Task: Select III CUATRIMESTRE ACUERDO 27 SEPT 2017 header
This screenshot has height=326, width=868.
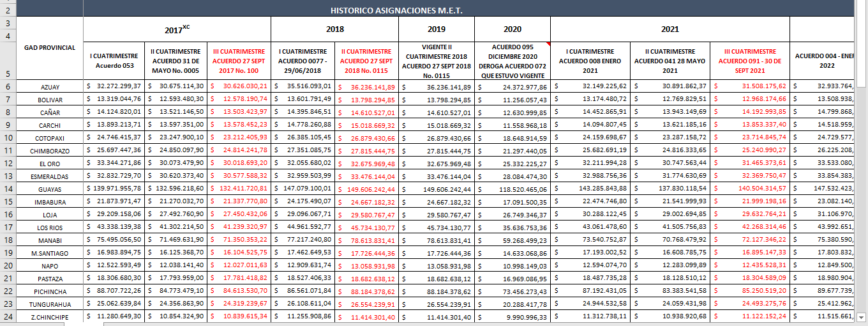Action: click(239, 61)
